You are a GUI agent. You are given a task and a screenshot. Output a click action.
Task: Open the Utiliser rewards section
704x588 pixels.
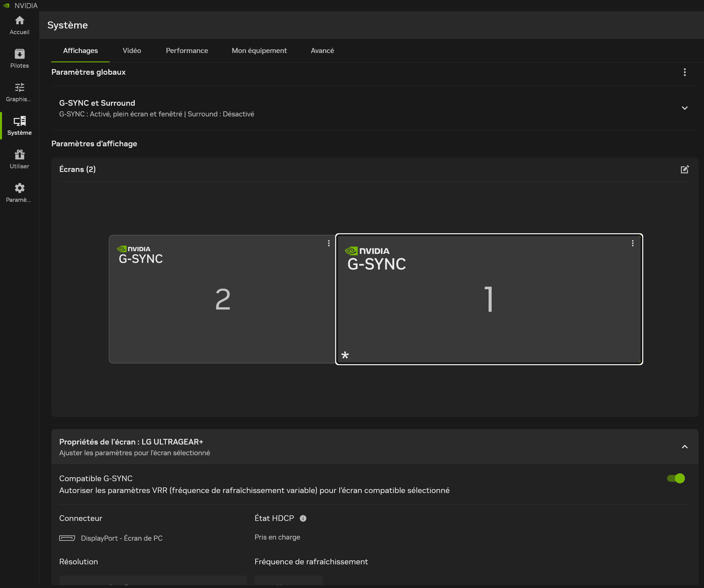tap(19, 159)
